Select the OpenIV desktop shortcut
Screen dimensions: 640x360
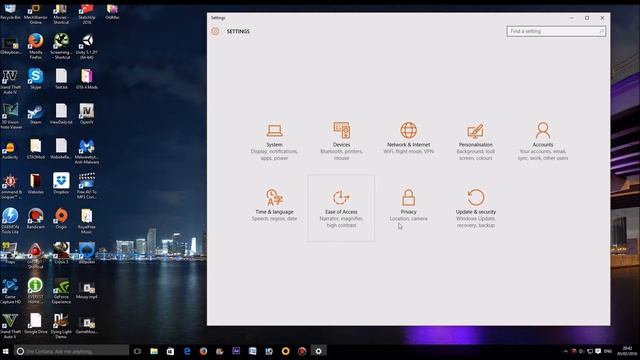(87, 114)
